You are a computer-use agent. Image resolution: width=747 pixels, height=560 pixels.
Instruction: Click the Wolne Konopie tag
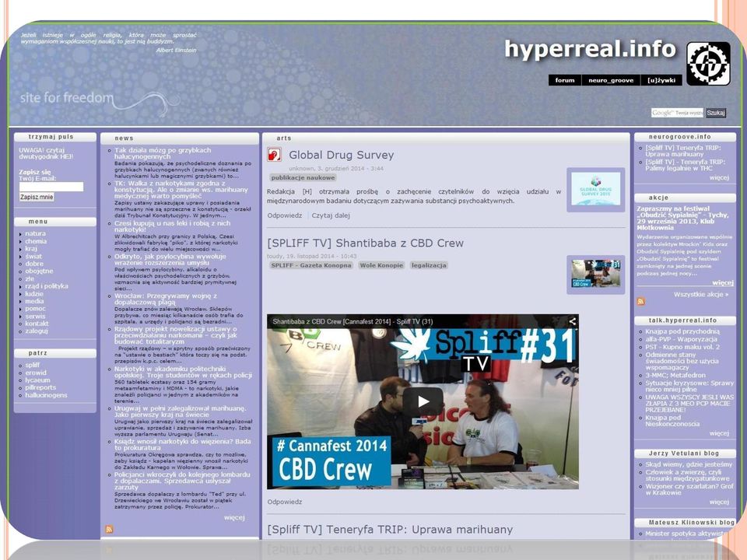(x=381, y=265)
